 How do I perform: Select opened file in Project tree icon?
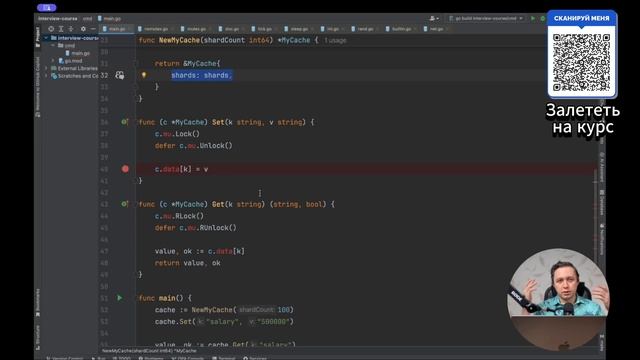(51, 29)
